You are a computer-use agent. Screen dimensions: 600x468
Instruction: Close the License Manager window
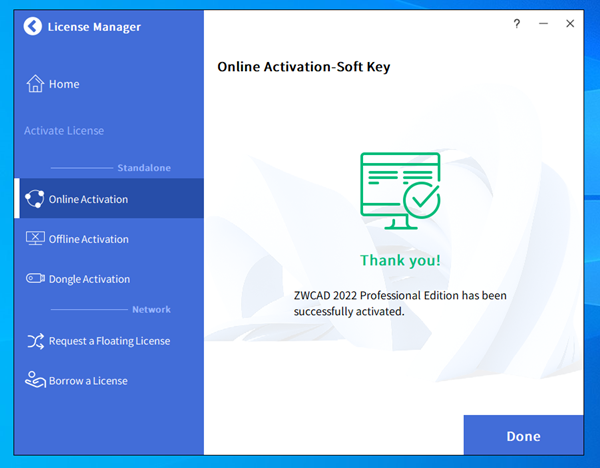tap(570, 24)
